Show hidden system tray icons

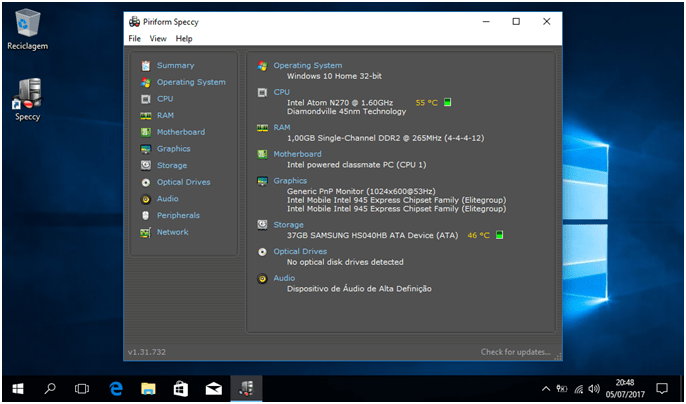coord(545,388)
